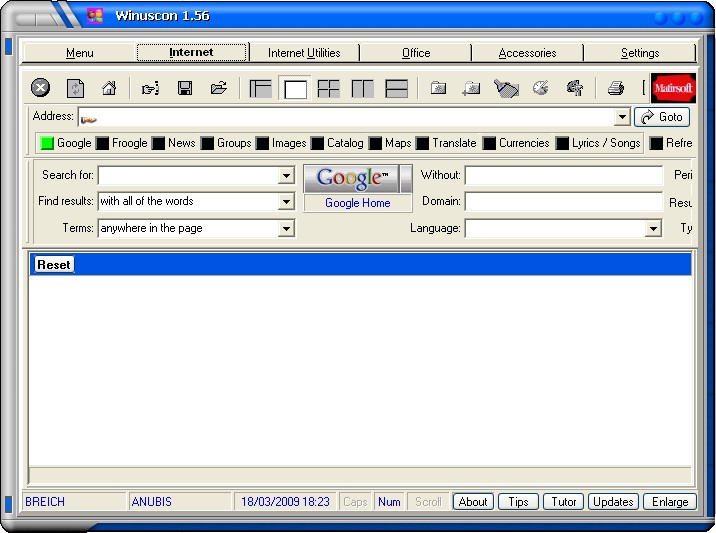Screen dimensions: 716x533
Task: Open the Terms dropdown
Action: (x=286, y=228)
